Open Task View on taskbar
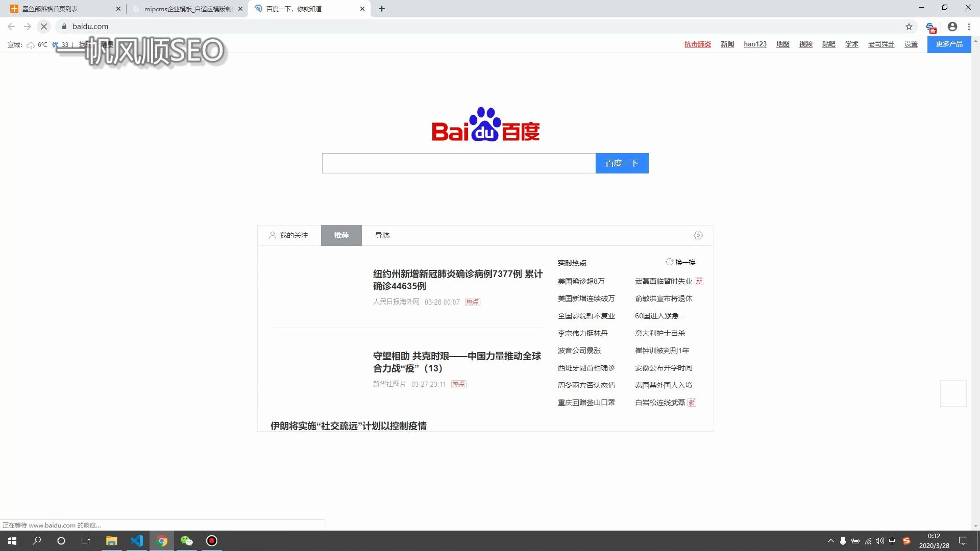This screenshot has width=980, height=551. pyautogui.click(x=86, y=541)
